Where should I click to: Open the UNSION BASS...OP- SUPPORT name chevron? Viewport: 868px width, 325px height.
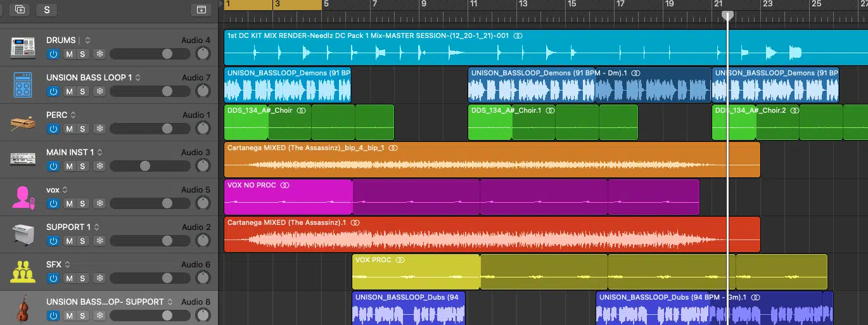pos(170,302)
